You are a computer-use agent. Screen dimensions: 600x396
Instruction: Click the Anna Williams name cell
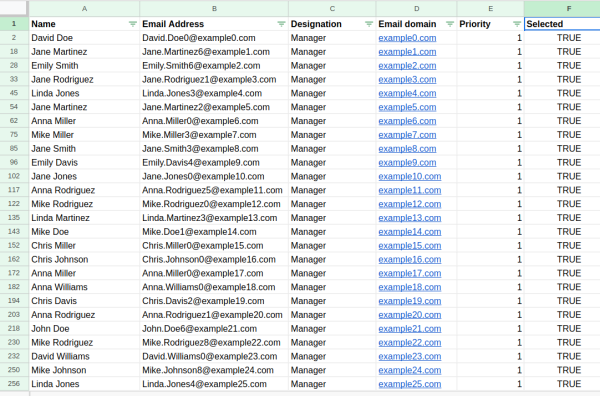click(84, 287)
